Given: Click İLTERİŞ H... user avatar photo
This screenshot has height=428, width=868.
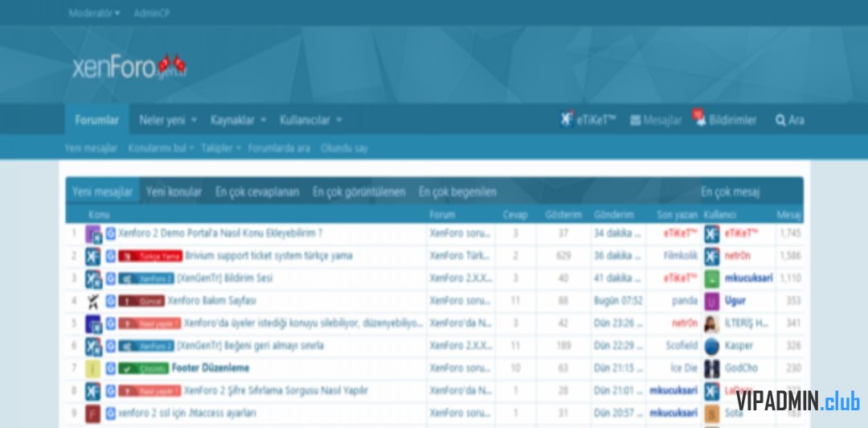Looking at the screenshot, I should pyautogui.click(x=712, y=323).
